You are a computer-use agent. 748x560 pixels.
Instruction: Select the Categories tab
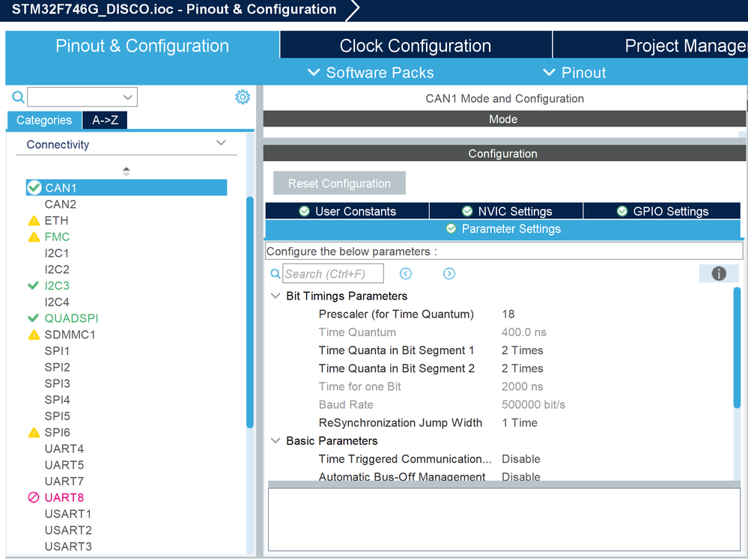(x=44, y=120)
